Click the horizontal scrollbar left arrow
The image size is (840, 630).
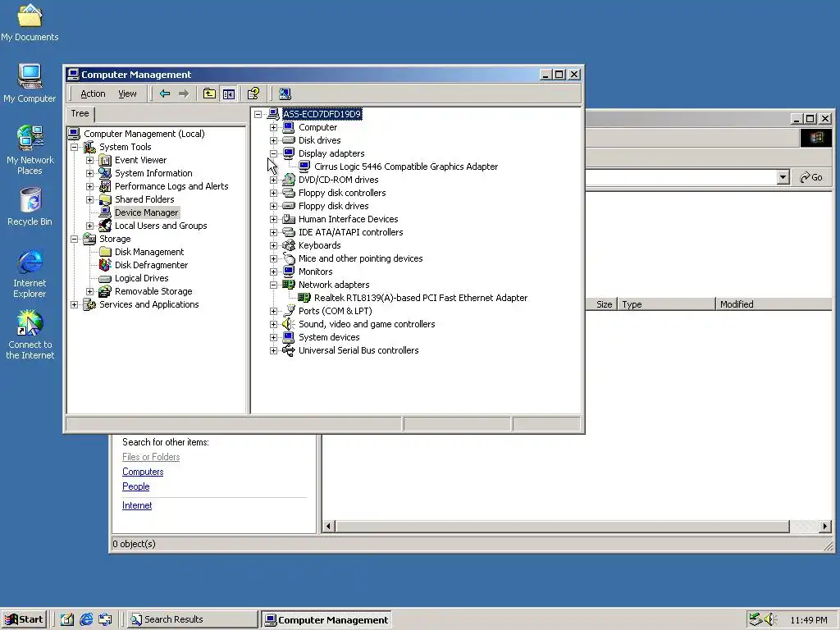point(329,527)
